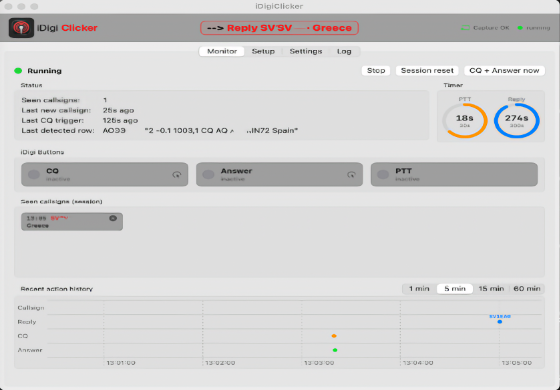Select the 15 min history range

tap(491, 289)
